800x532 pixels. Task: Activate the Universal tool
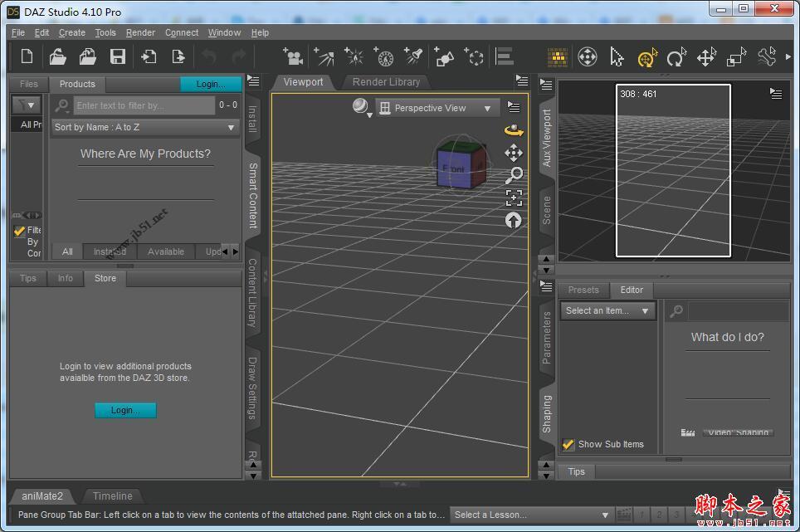point(647,57)
